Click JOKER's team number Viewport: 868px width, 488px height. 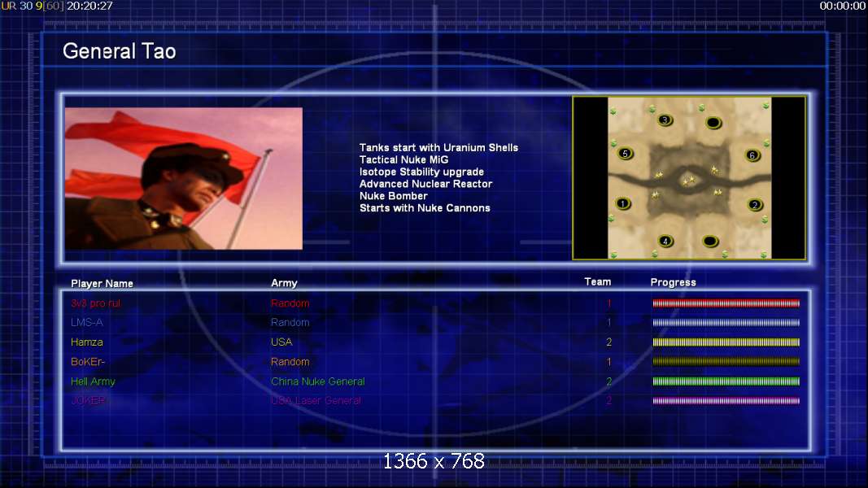coord(609,401)
